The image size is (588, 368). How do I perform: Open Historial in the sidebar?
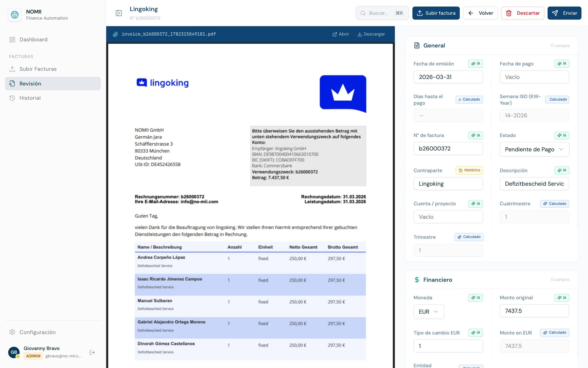53,98
